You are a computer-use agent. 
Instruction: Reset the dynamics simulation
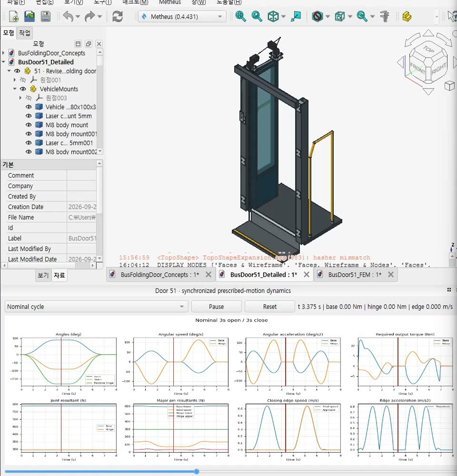[269, 307]
